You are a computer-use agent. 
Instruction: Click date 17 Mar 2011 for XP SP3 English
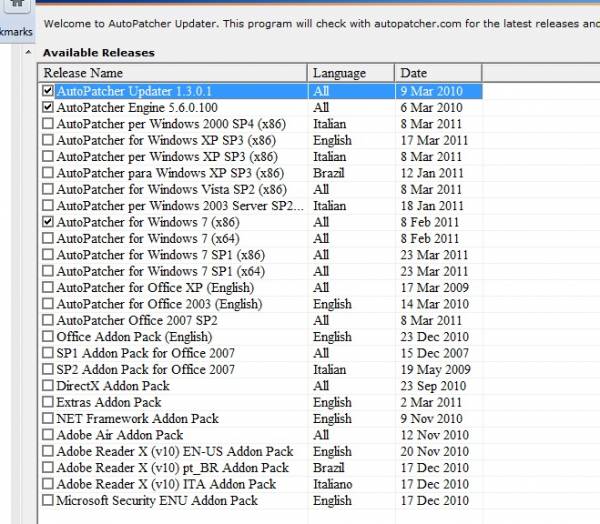tap(434, 140)
